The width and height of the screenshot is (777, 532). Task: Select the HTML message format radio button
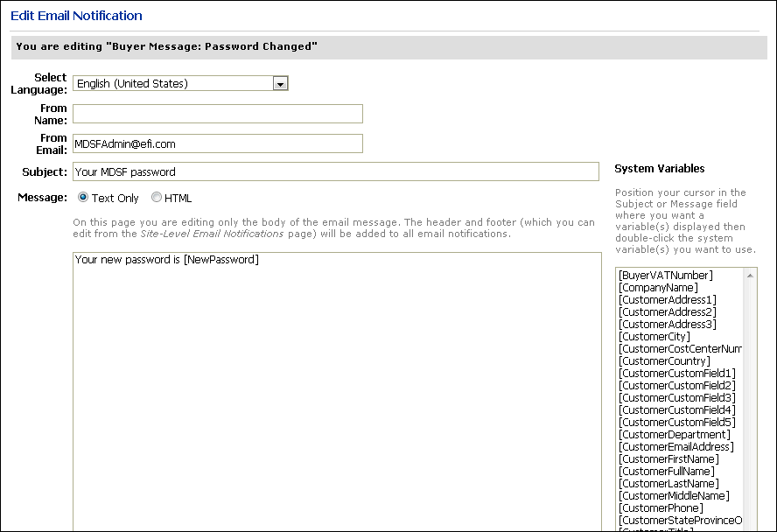click(157, 198)
